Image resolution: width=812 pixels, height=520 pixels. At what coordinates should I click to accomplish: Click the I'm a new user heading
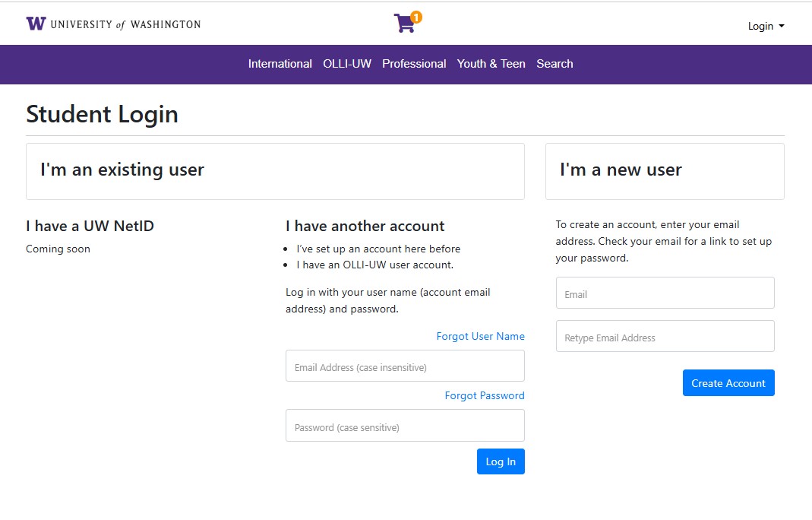(x=621, y=170)
